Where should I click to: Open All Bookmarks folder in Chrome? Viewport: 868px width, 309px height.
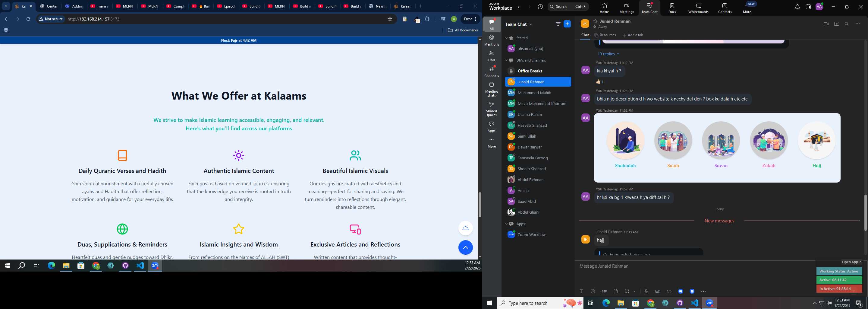(463, 30)
